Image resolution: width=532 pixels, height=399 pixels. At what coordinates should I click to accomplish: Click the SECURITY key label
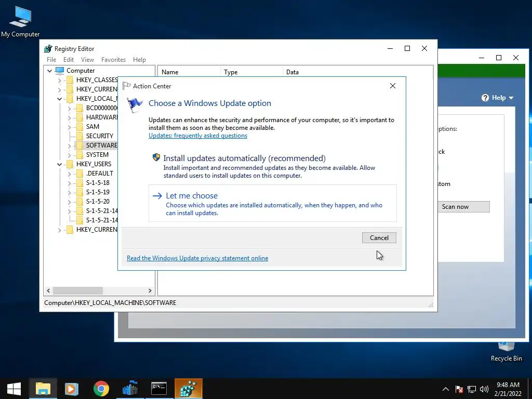coord(99,136)
